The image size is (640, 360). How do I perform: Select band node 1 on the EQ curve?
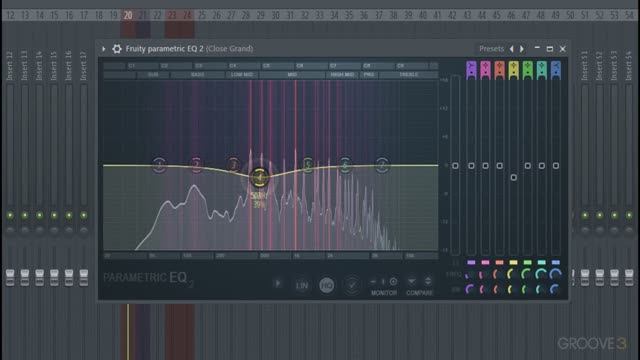click(159, 165)
